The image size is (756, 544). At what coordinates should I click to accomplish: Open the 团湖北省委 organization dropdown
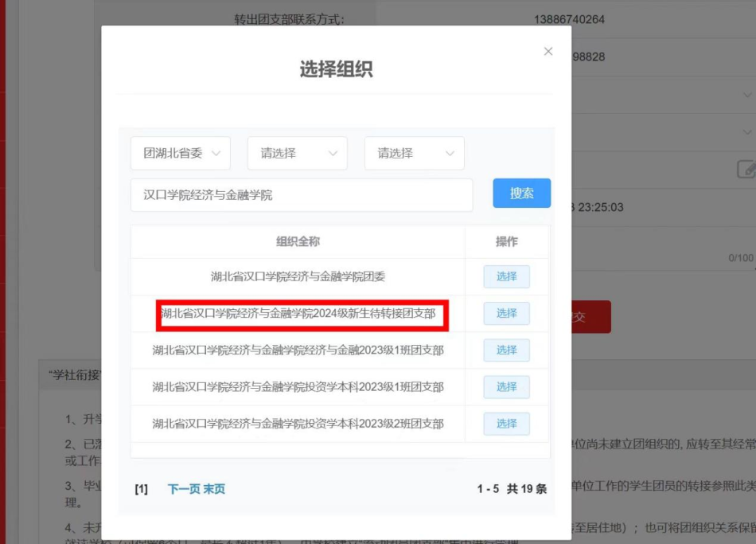(x=180, y=153)
